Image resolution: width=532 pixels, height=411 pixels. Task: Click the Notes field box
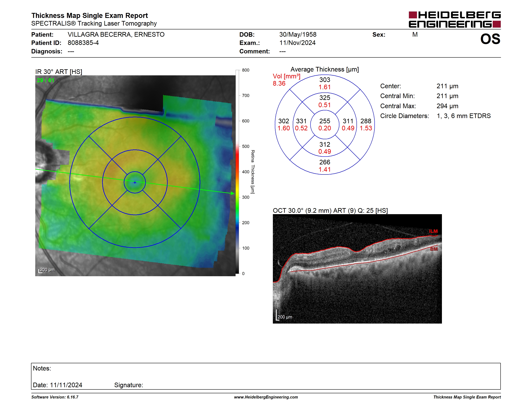[266, 376]
